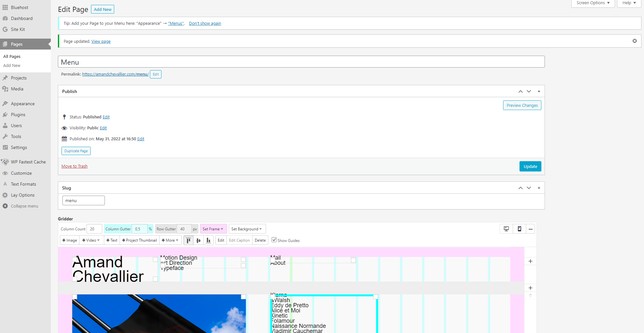Switch to phone layout view icon
The height and width of the screenshot is (333, 644).
(x=519, y=229)
